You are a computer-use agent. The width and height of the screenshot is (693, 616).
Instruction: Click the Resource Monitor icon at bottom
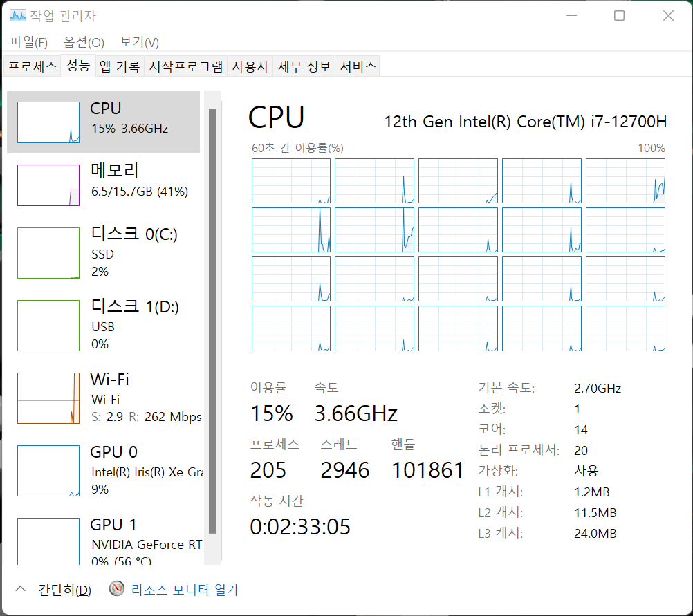click(x=118, y=589)
